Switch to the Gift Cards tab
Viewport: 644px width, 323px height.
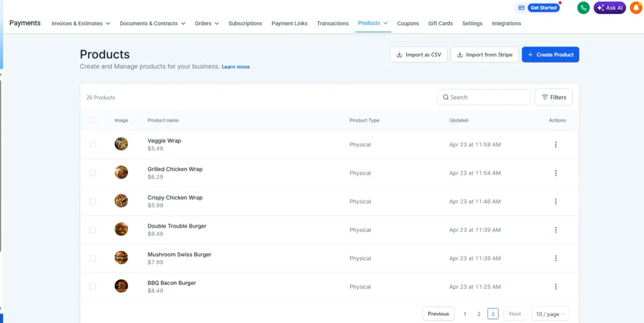pos(441,23)
